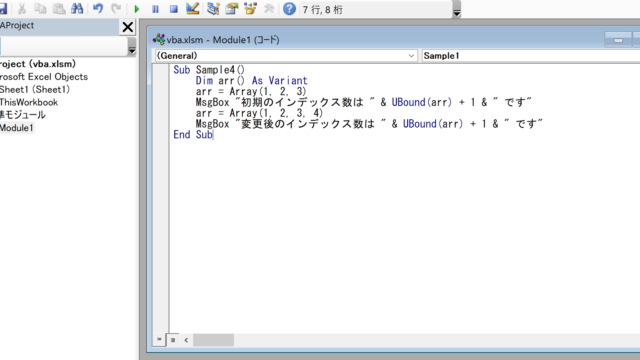The image size is (640, 360).
Task: Toggle Design Mode icon in toolbar
Action: click(x=193, y=8)
